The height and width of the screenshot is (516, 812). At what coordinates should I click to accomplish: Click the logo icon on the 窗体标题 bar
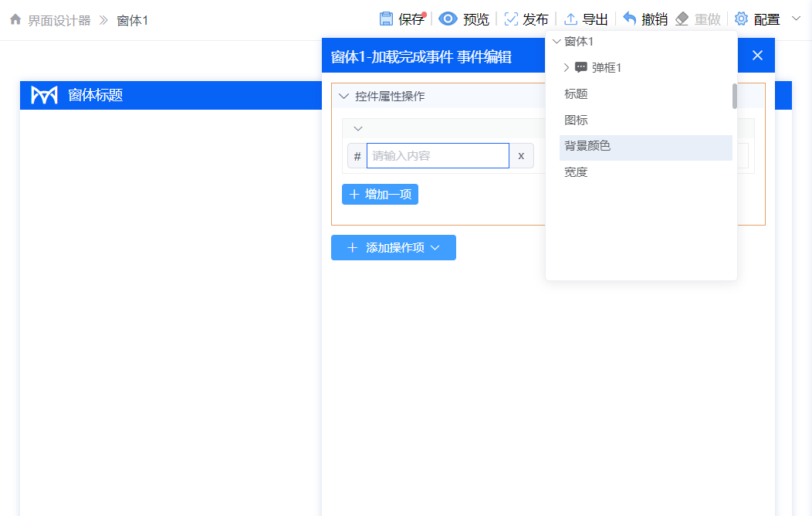coord(44,95)
